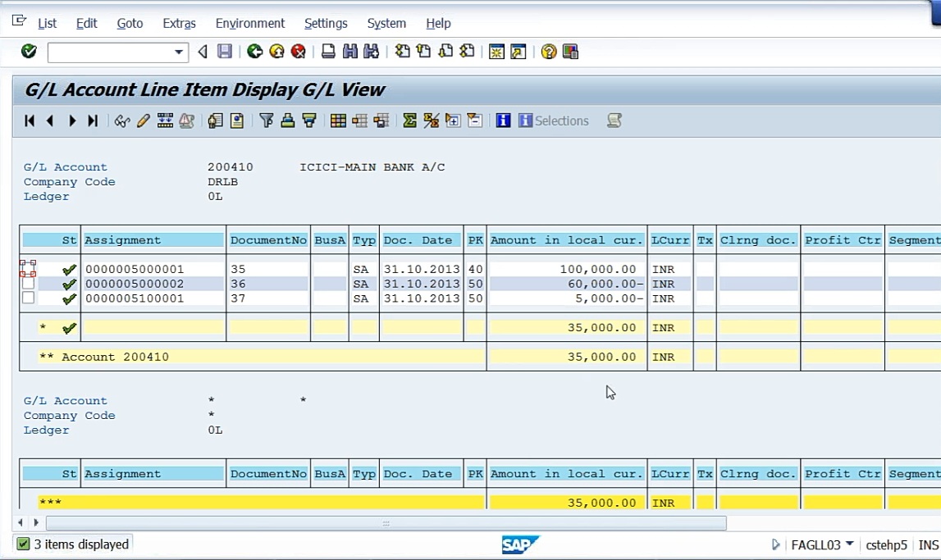Open the System menu

tap(386, 24)
